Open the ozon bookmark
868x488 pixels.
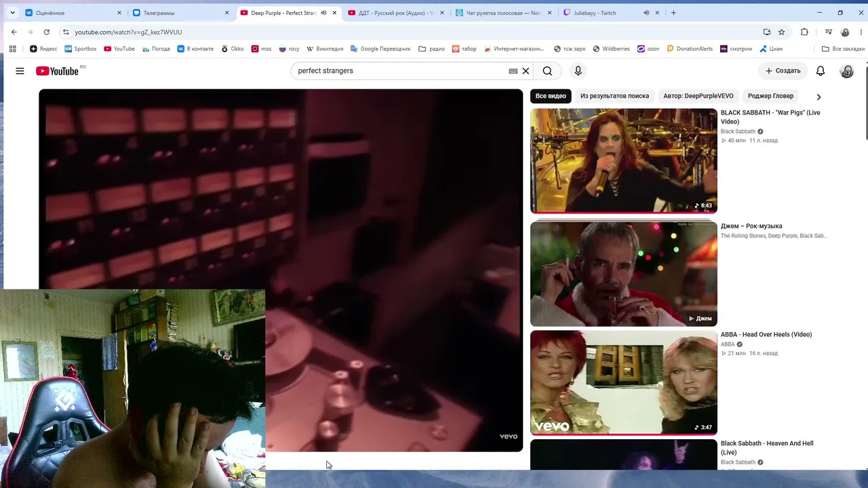click(x=648, y=49)
